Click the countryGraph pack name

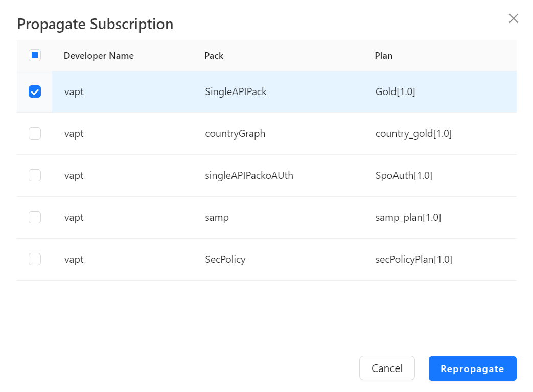(x=235, y=134)
